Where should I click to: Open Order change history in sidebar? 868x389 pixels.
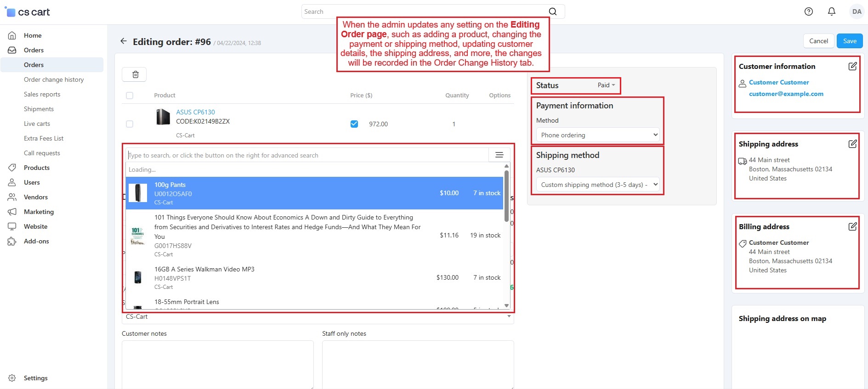[54, 79]
